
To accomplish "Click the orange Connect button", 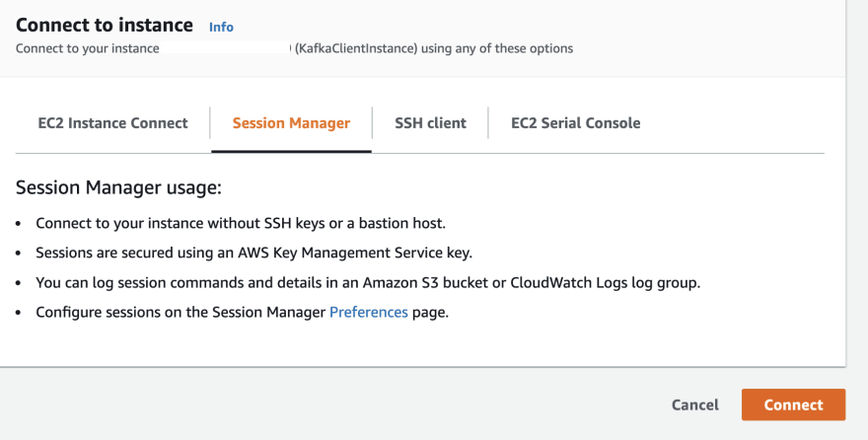I will [793, 404].
